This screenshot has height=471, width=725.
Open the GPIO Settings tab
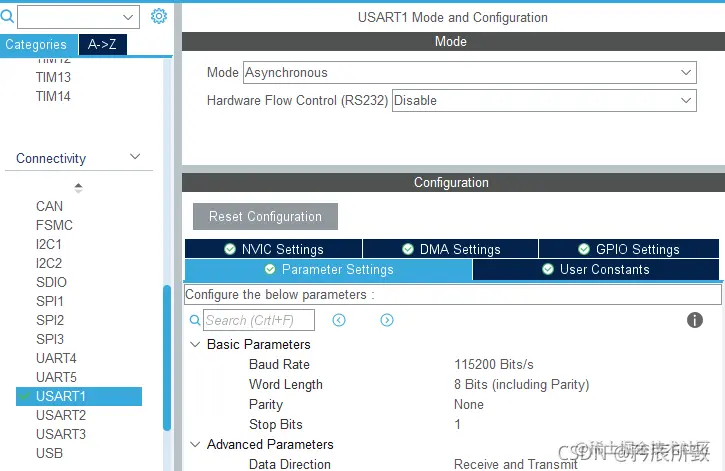coord(629,249)
